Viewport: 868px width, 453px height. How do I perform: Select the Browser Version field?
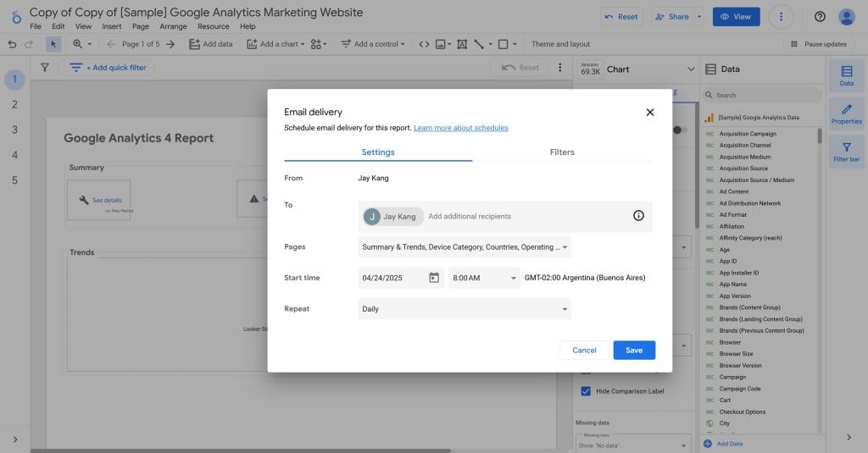tap(740, 366)
